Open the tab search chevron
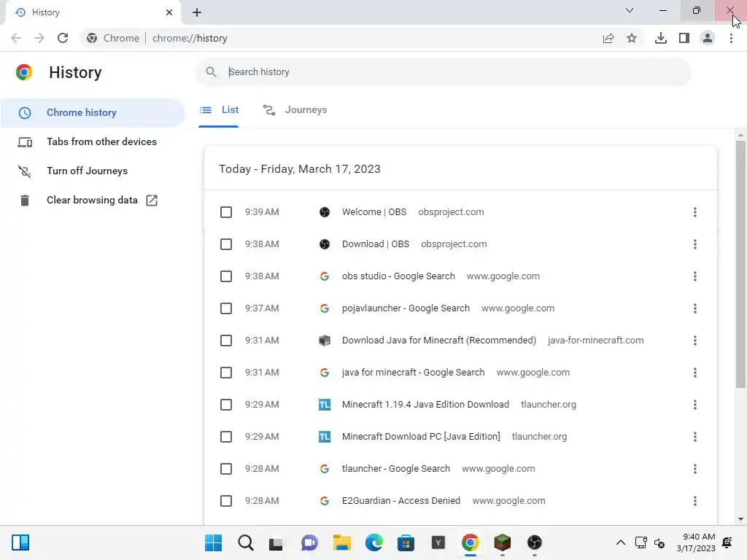Image resolution: width=747 pixels, height=560 pixels. point(630,10)
